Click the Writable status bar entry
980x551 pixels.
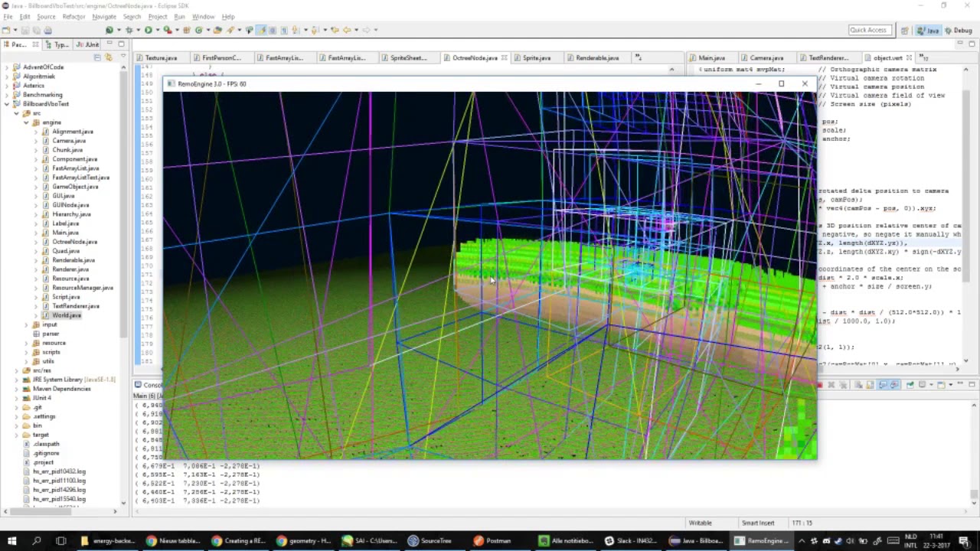pyautogui.click(x=700, y=523)
